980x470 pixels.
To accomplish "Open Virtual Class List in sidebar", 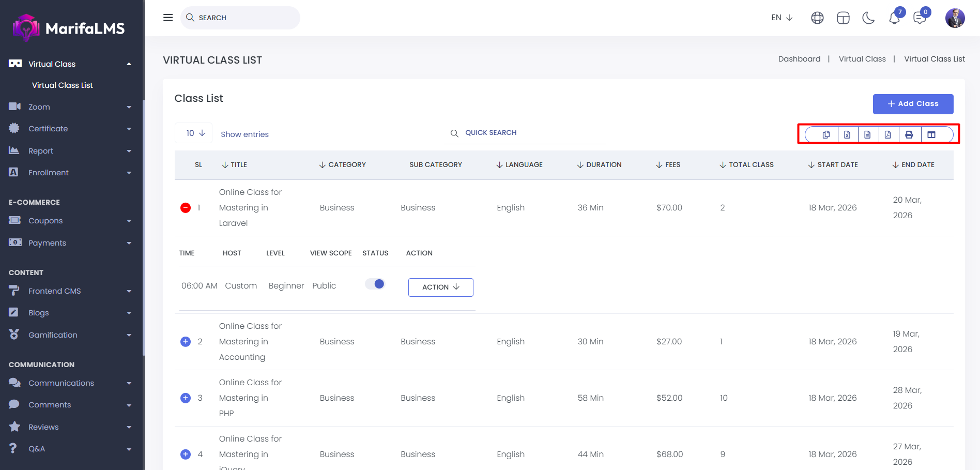I will click(63, 85).
